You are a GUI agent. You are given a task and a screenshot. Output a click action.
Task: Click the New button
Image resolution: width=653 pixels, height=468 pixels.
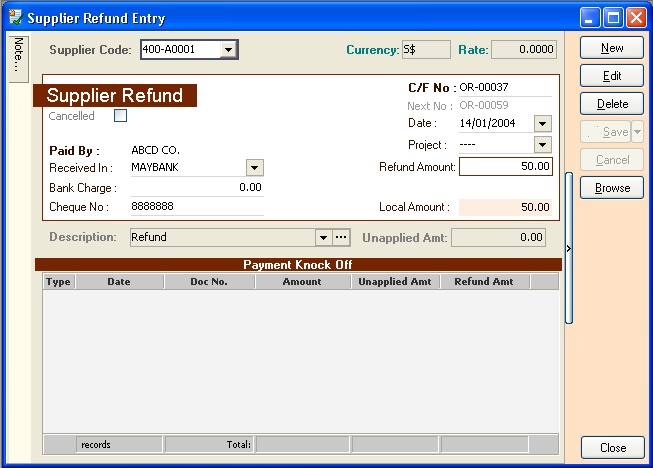(612, 48)
